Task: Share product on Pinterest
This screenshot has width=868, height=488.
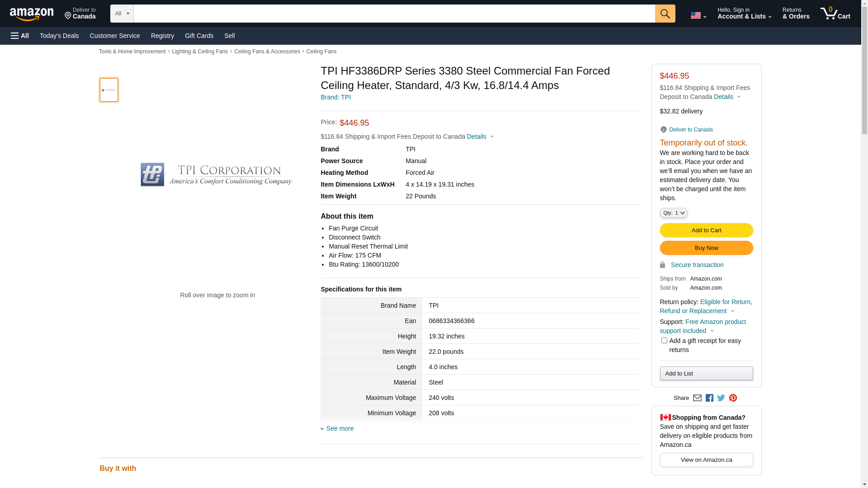Action: coord(733,398)
